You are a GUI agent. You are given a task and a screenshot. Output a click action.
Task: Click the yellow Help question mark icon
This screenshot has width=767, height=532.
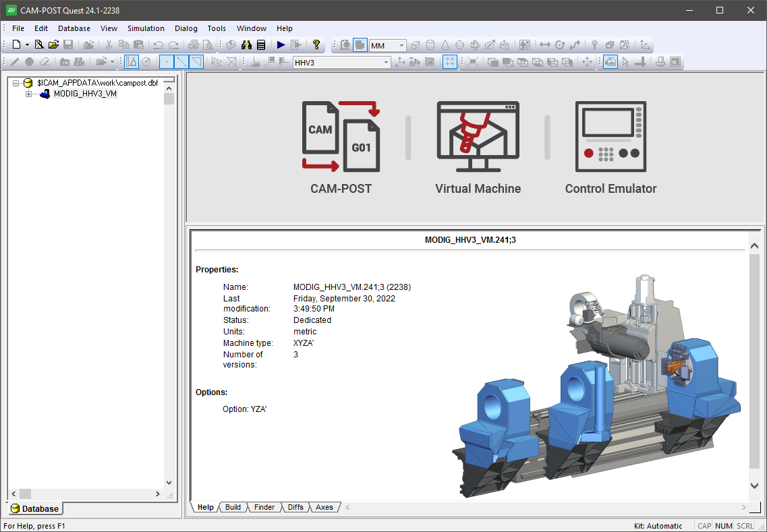click(x=316, y=45)
